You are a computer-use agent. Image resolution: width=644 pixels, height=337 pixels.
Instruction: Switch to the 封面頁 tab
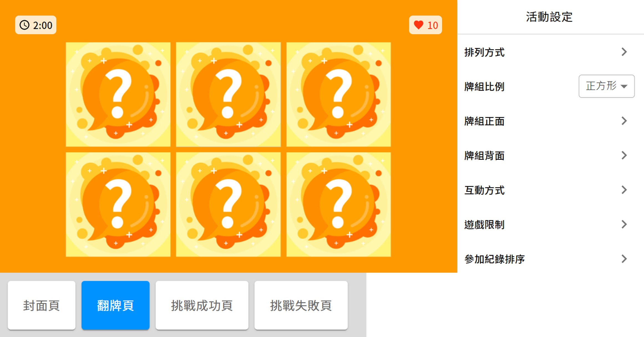[x=42, y=305]
